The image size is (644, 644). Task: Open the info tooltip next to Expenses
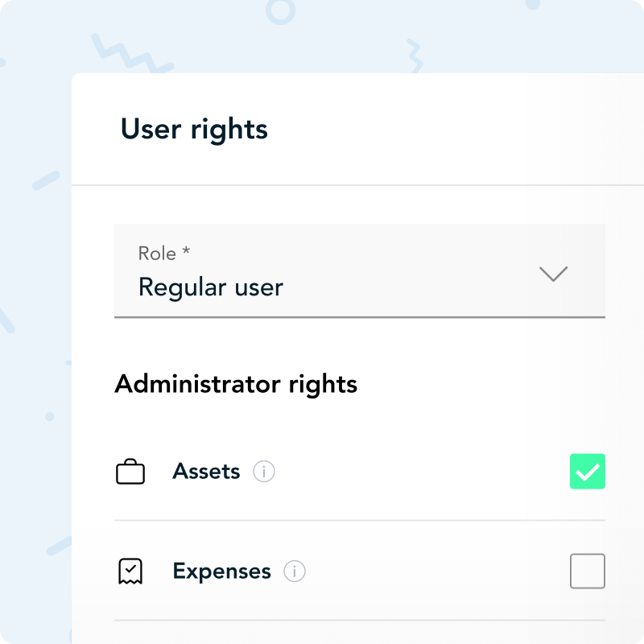295,572
